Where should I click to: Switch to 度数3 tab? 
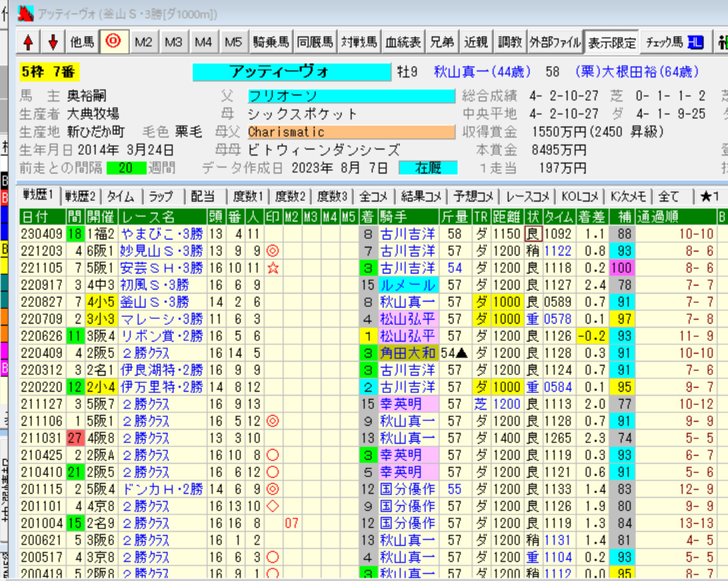pyautogui.click(x=331, y=197)
